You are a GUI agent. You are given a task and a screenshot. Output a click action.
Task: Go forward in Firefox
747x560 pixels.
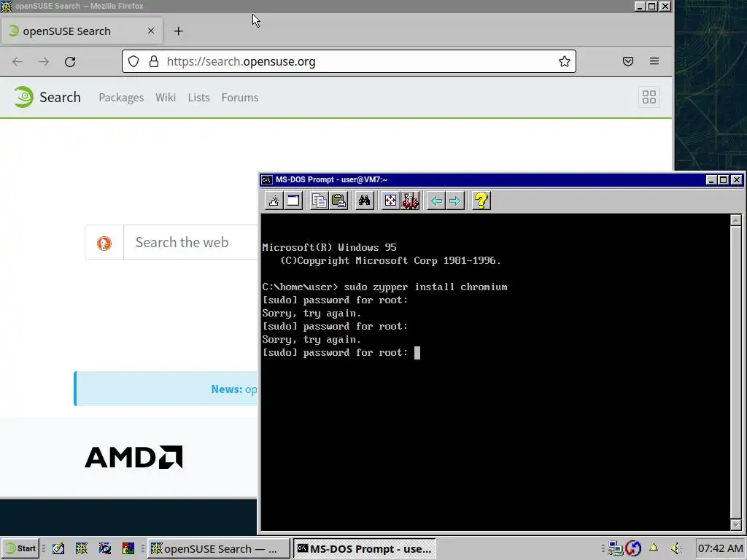coord(44,61)
